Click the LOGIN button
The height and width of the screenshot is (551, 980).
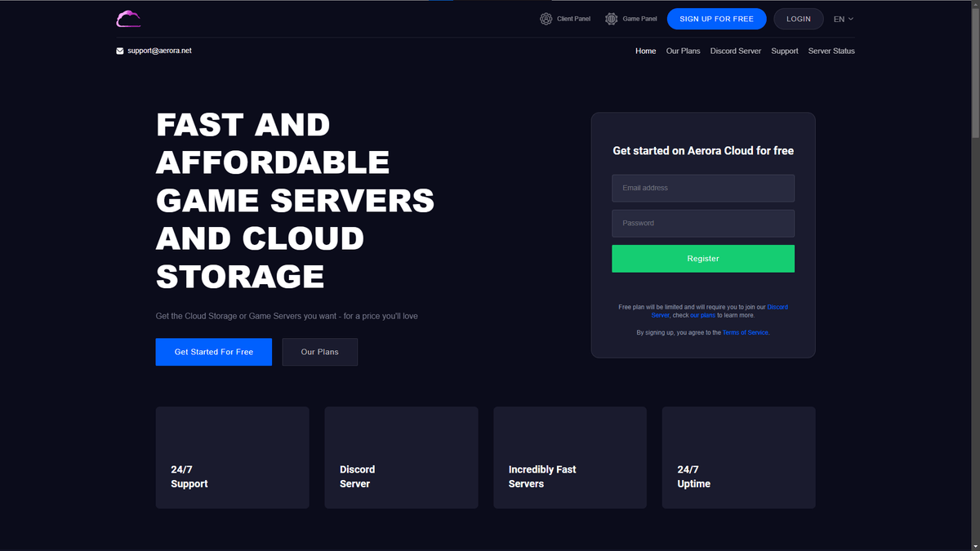[799, 19]
